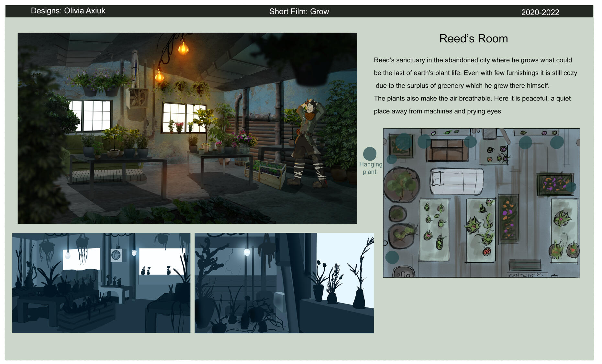Click the Reed's Room title heading
Viewport: 602px width, 364px height.
coord(474,38)
